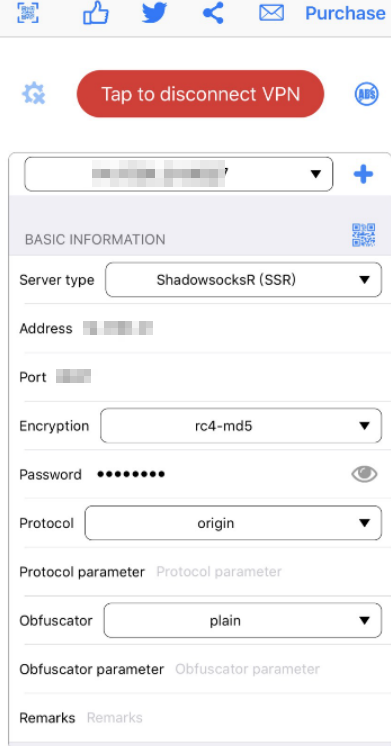Open the gear settings icon beside VPN button
This screenshot has height=746, width=391.
[33, 94]
